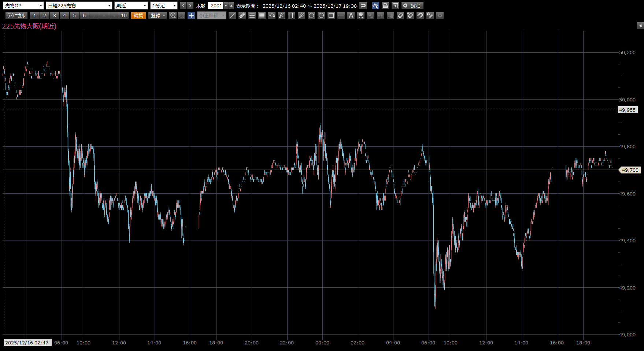
Task: Select the text annotation 'A' tool
Action: pyautogui.click(x=351, y=15)
